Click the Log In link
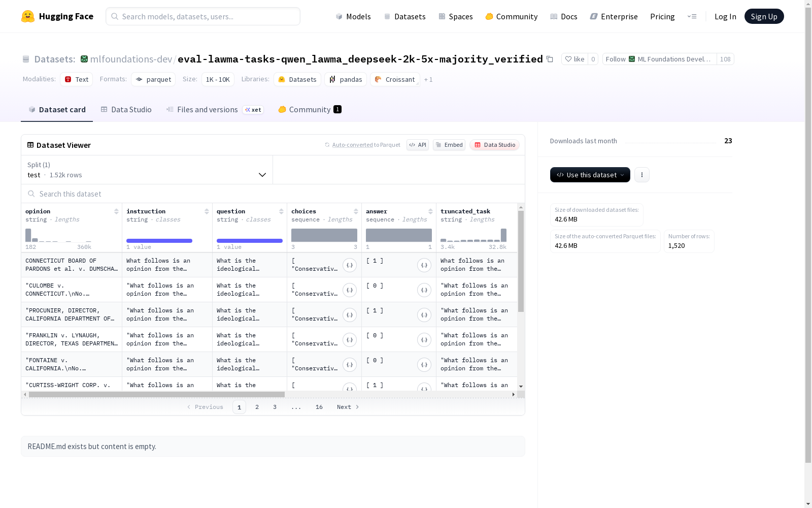Screen dimensions: 812x508 [x=725, y=16]
